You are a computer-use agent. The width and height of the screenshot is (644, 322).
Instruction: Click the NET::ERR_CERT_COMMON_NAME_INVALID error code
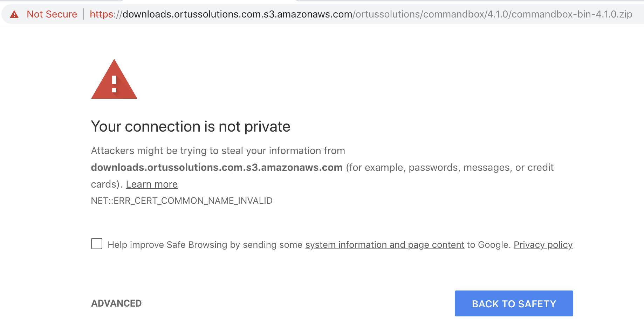pos(181,201)
